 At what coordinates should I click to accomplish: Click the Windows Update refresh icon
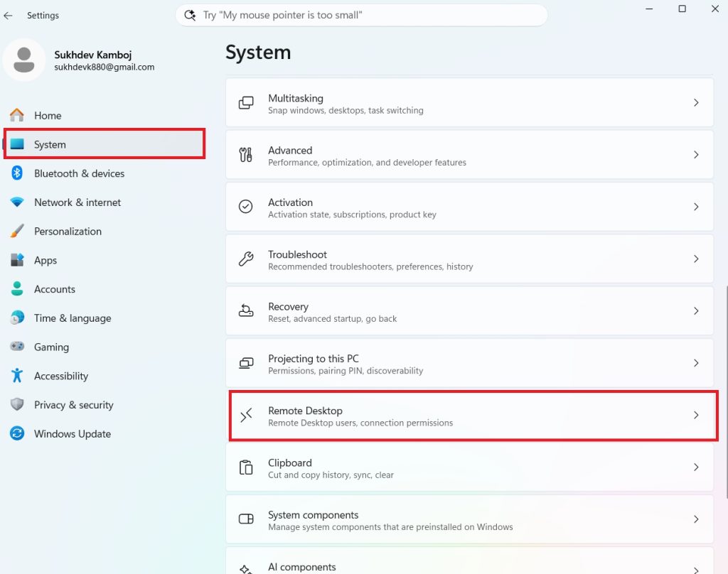tap(17, 433)
